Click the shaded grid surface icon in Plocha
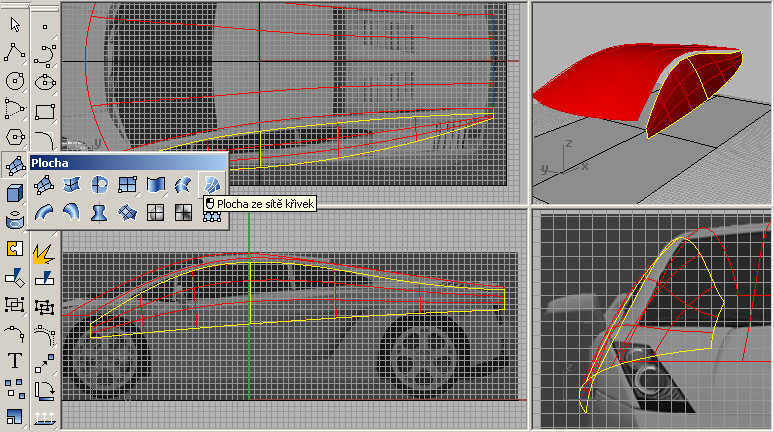The image size is (774, 432). (183, 213)
